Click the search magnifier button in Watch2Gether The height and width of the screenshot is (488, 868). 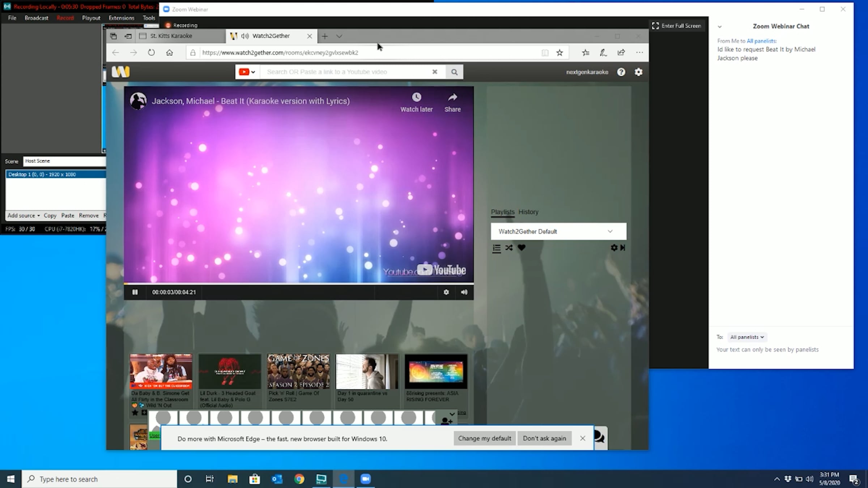[x=454, y=72]
